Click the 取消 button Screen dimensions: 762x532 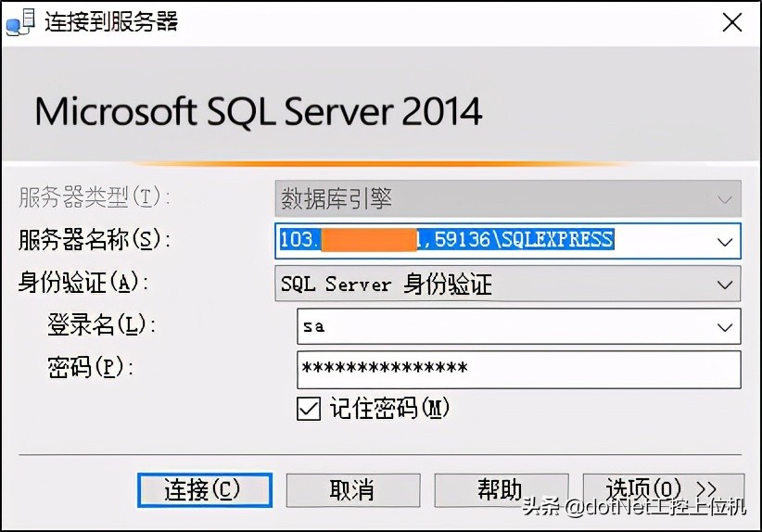coord(354,490)
